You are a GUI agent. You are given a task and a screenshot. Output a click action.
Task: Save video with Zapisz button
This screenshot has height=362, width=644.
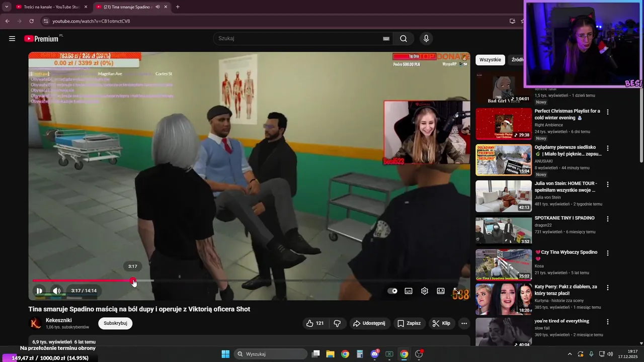click(x=409, y=323)
